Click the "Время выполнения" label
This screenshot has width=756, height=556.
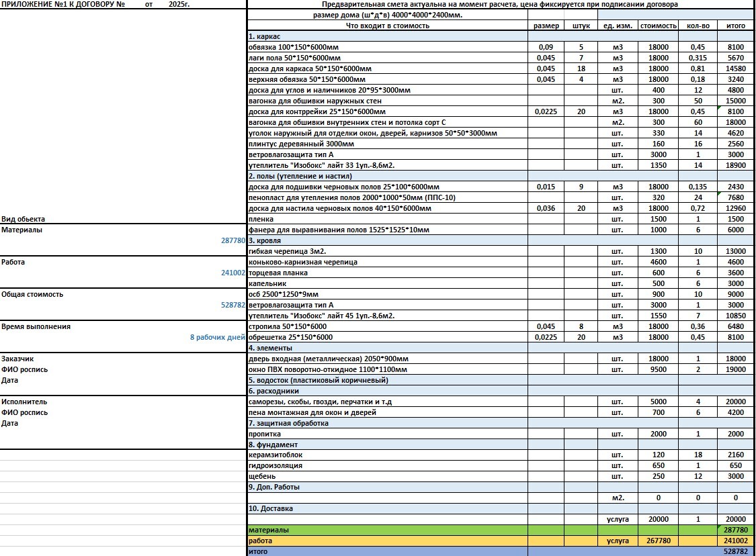(36, 326)
